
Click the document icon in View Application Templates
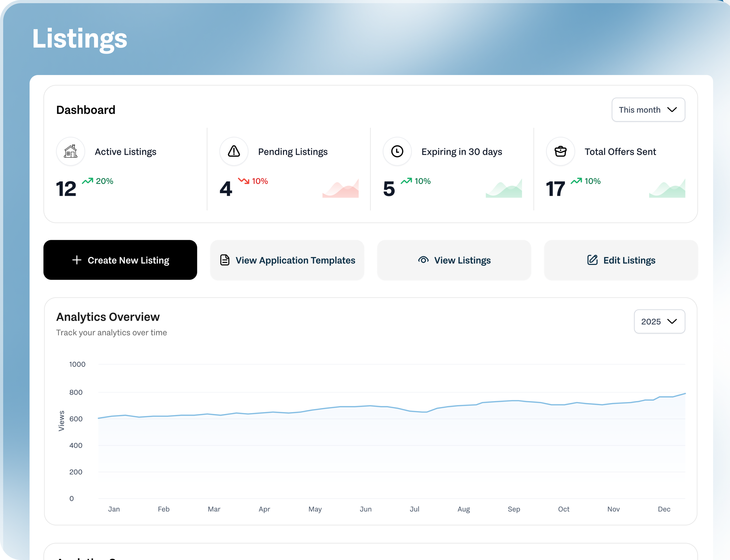225,260
